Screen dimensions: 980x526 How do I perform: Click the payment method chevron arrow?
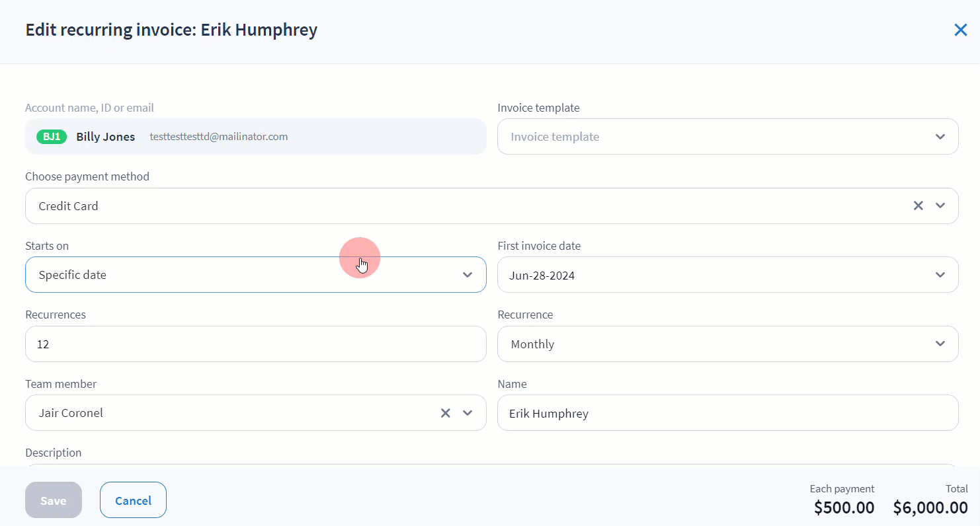(x=940, y=206)
